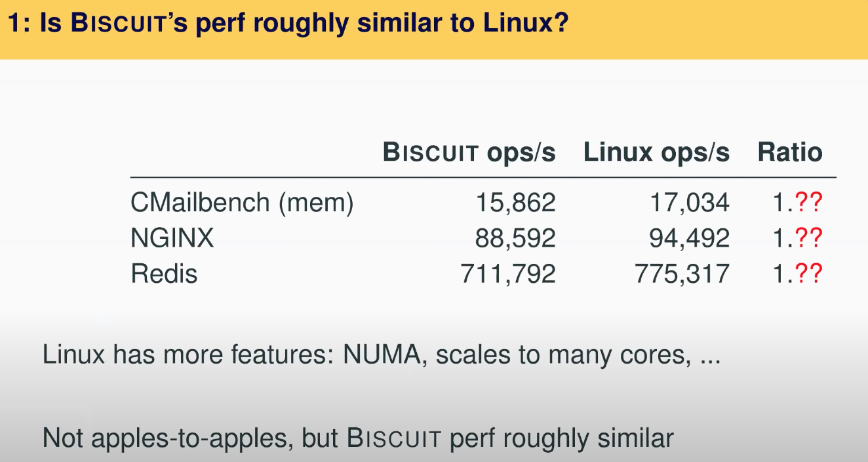Click the slide title about Biscuit's perf
The image size is (868, 462).
(x=288, y=24)
